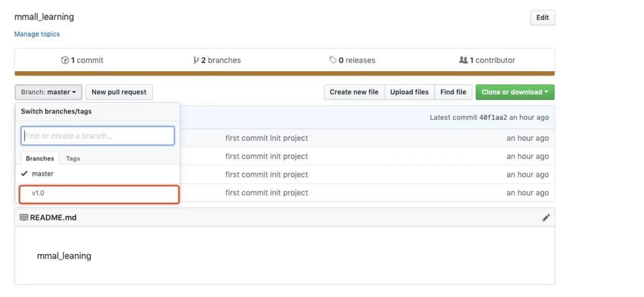Open the Manage topics link
This screenshot has width=644, height=297.
point(37,34)
